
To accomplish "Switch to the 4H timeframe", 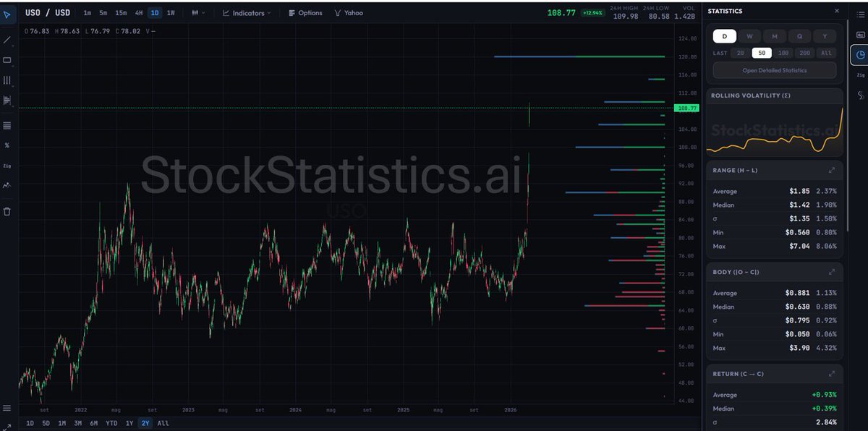I will [139, 13].
